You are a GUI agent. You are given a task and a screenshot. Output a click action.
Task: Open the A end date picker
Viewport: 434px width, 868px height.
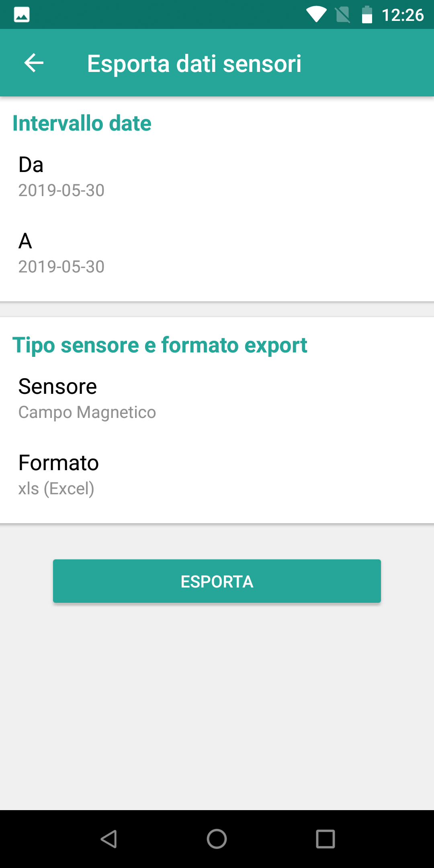[217, 253]
